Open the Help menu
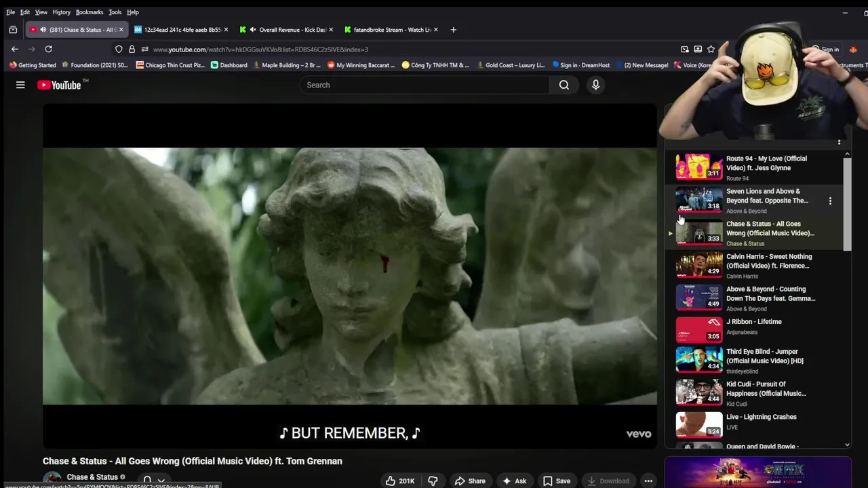Viewport: 868px width, 488px height. (133, 12)
